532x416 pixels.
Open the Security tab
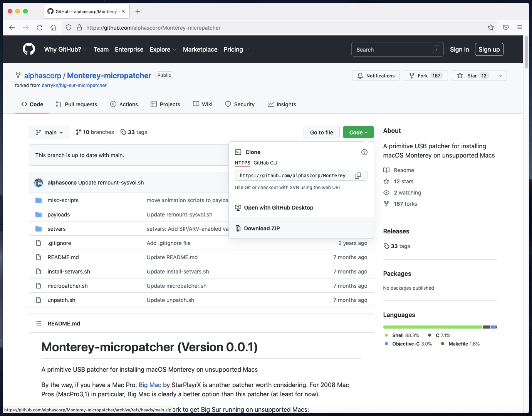[x=240, y=104]
